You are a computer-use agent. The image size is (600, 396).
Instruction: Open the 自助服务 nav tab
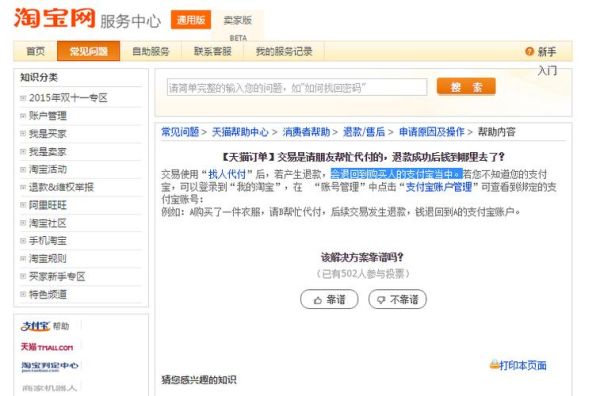coord(151,51)
